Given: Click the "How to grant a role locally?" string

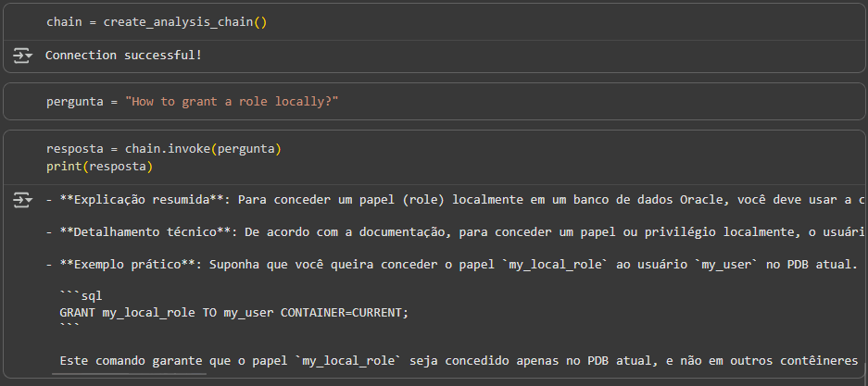Looking at the screenshot, I should click(232, 101).
